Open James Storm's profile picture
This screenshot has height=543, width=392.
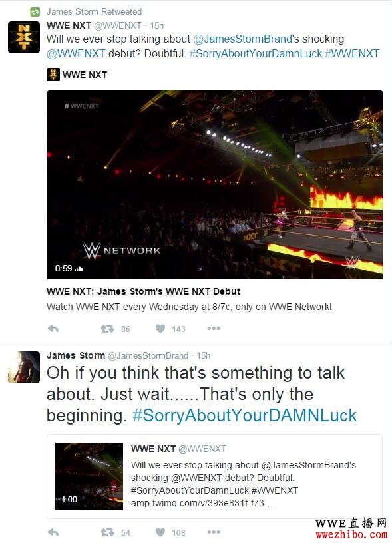[x=24, y=367]
